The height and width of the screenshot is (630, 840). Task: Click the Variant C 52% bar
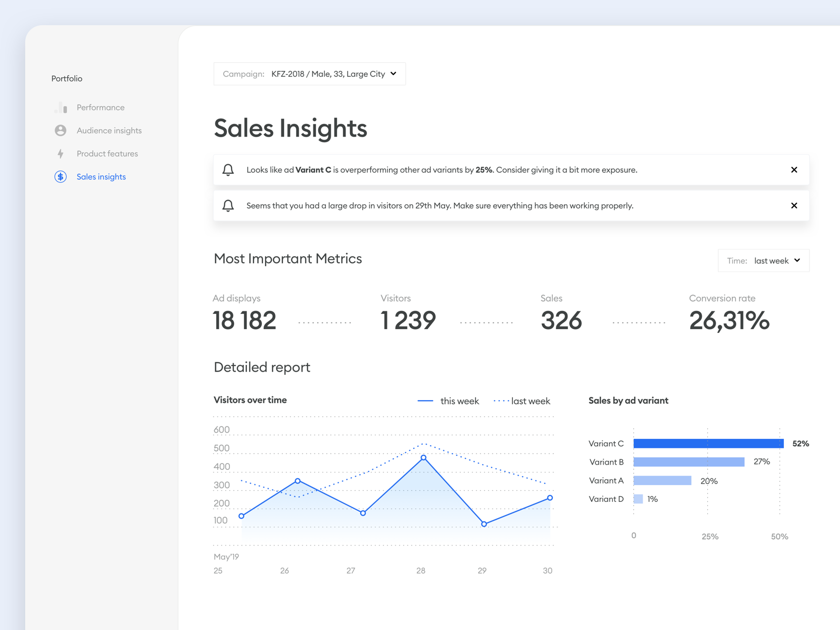pos(709,443)
